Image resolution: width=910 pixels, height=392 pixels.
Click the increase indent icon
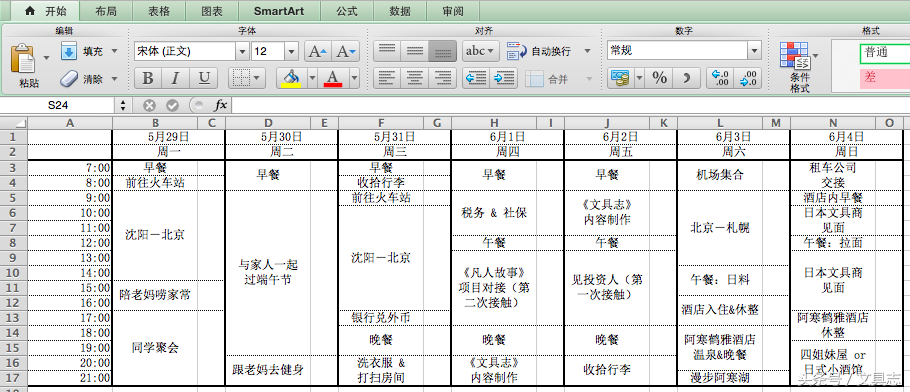(504, 78)
